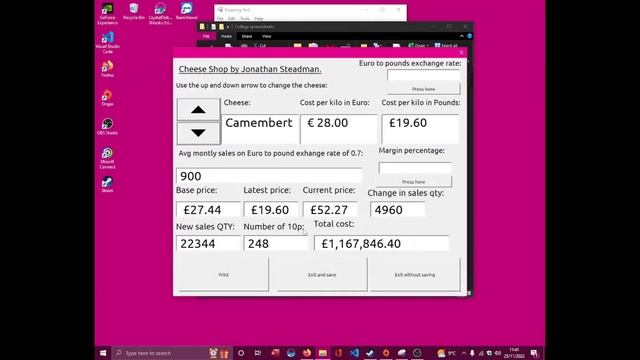Open the taskbar clock and date
640x360 pixels.
514,353
